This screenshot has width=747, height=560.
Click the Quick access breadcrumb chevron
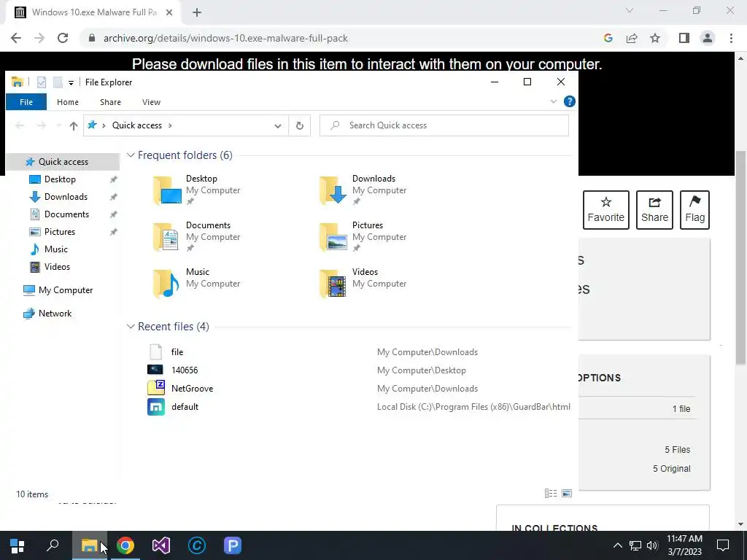(x=170, y=125)
